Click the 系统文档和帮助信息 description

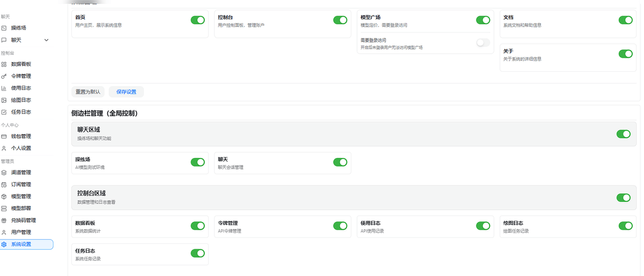coord(522,25)
